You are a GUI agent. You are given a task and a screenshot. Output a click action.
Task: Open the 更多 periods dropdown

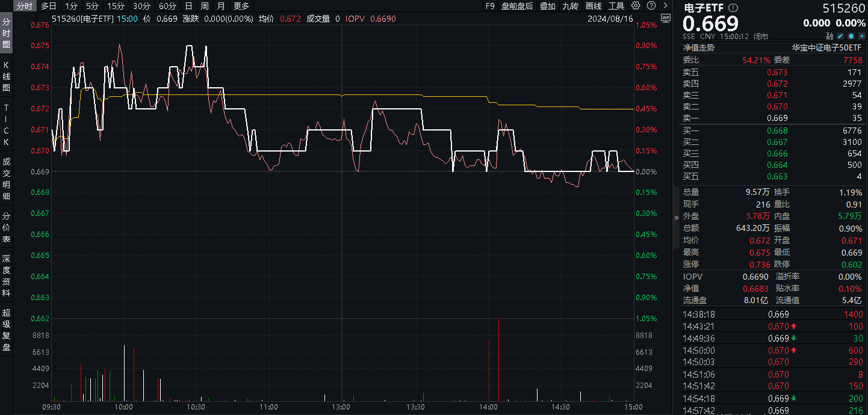[241, 6]
